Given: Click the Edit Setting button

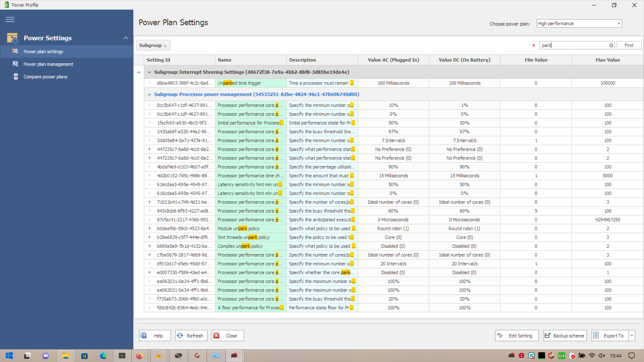Looking at the screenshot, I should coord(517,336).
